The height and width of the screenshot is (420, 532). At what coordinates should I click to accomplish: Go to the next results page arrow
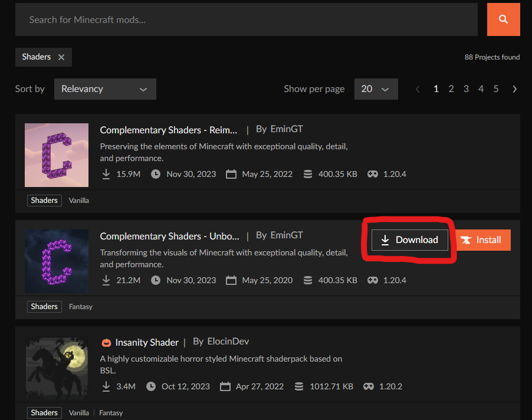[514, 89]
